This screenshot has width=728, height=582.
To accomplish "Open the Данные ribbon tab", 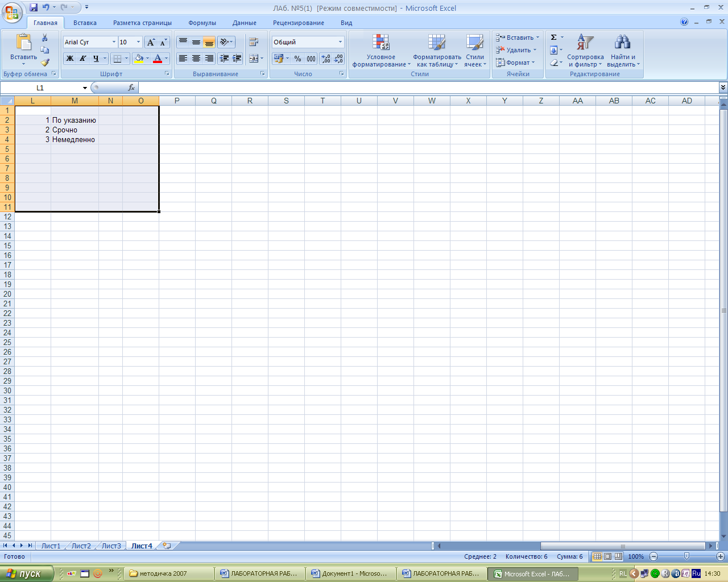I will [x=245, y=23].
